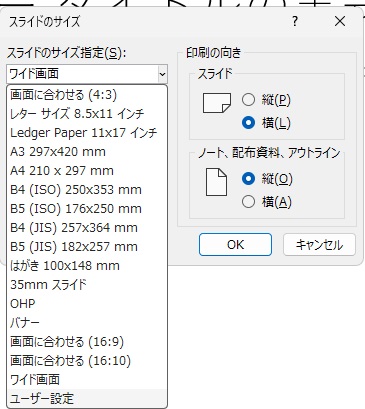The height and width of the screenshot is (409, 365).
Task: Choose A3 297x420 mm size option
Action: tap(87, 152)
